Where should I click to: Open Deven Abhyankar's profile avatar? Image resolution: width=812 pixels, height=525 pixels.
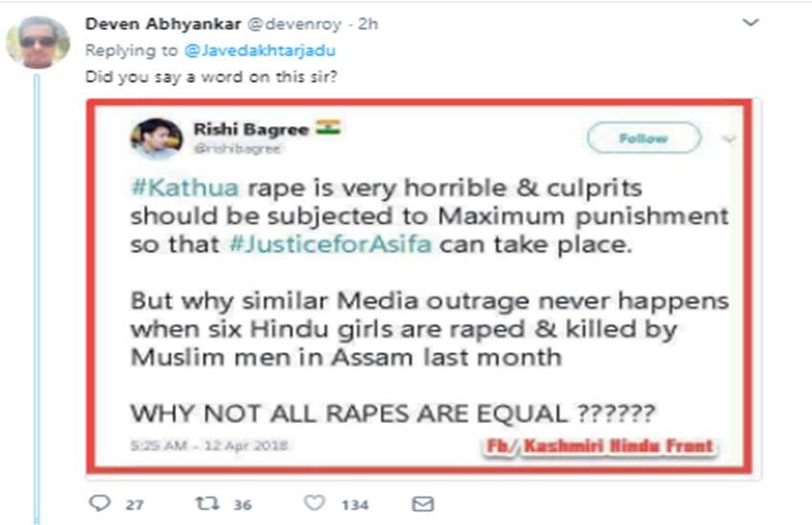[37, 42]
